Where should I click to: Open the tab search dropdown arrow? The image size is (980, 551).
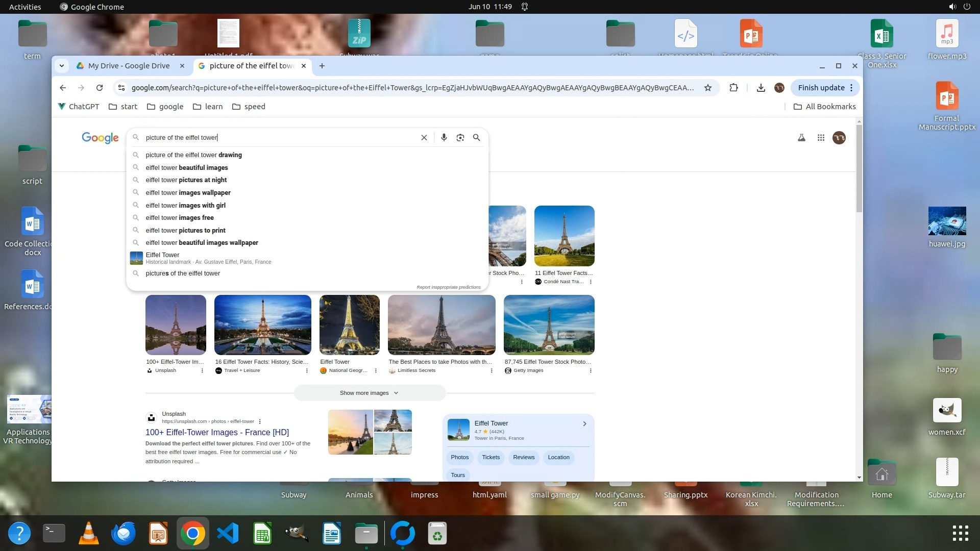point(62,66)
